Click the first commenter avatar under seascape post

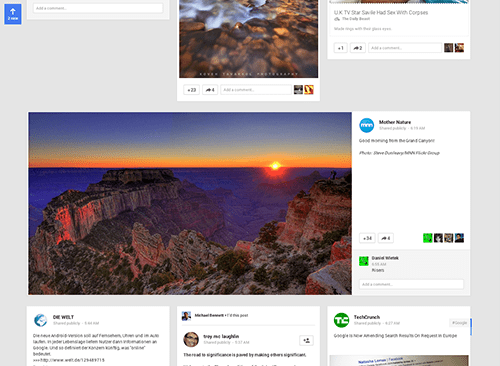298,90
